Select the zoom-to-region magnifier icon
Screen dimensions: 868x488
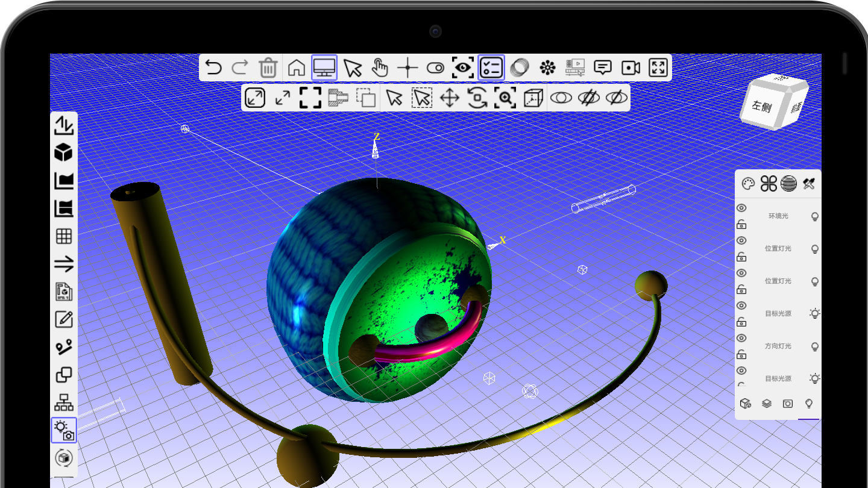tap(505, 98)
